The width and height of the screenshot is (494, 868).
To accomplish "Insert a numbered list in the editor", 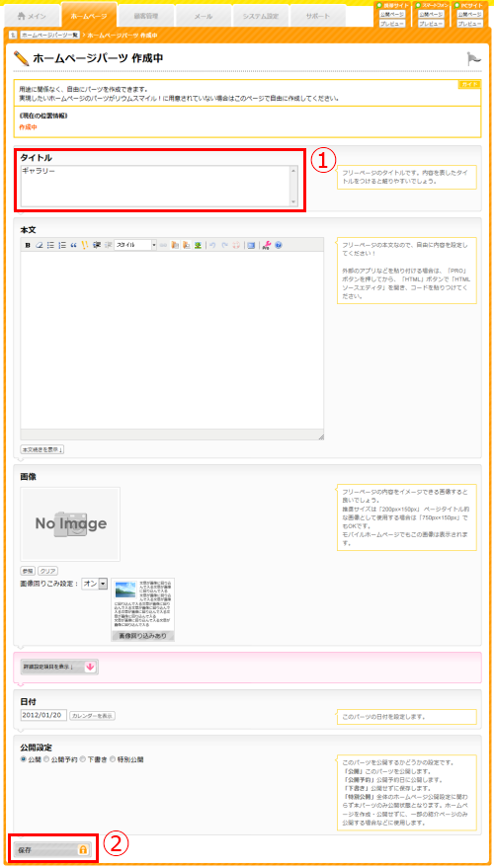I will [x=62, y=245].
